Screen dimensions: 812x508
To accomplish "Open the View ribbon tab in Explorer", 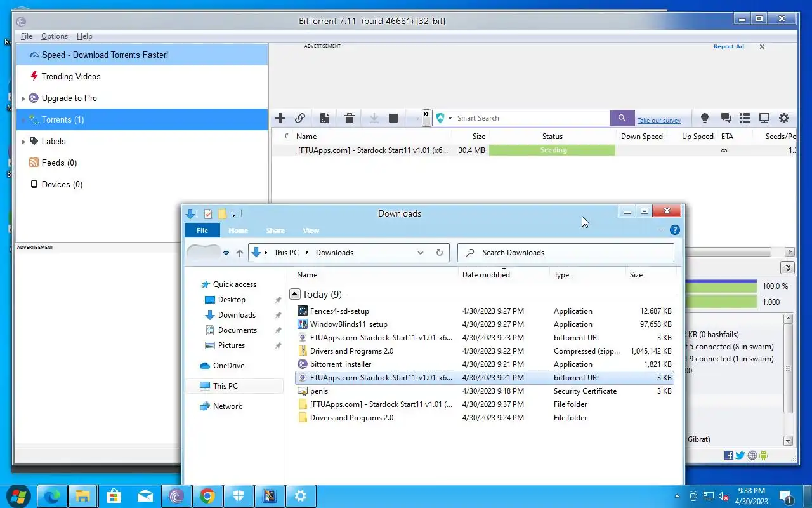I will pyautogui.click(x=311, y=231).
